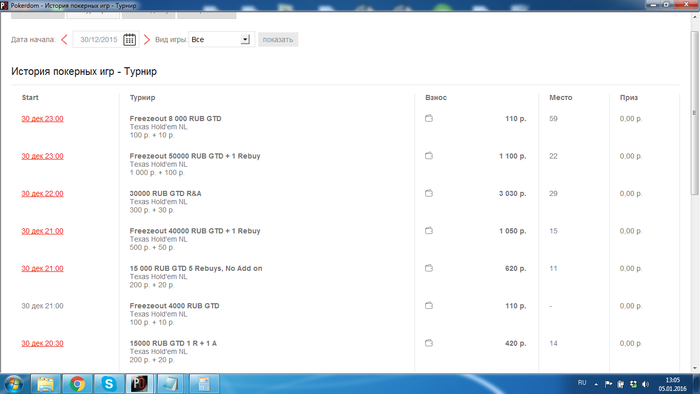Viewport: 700px width, 394px height.
Task: Click wallet icon in Freezeout 40000 RUB row
Action: coord(429,231)
